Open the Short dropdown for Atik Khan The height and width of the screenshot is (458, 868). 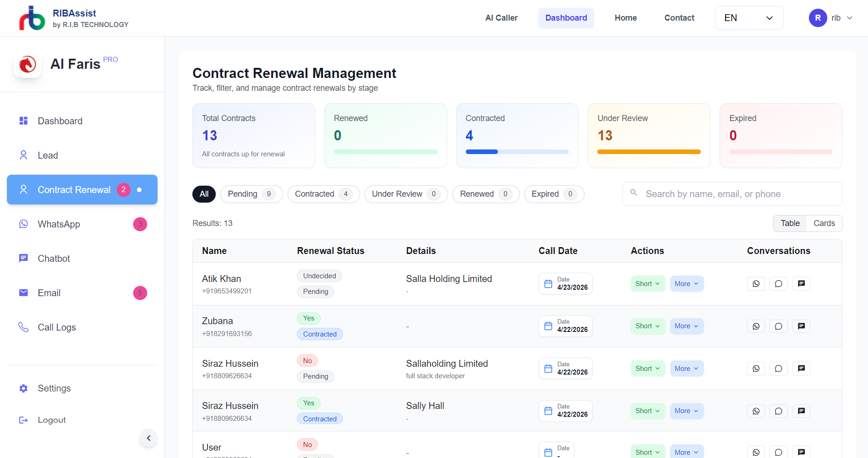click(x=647, y=284)
